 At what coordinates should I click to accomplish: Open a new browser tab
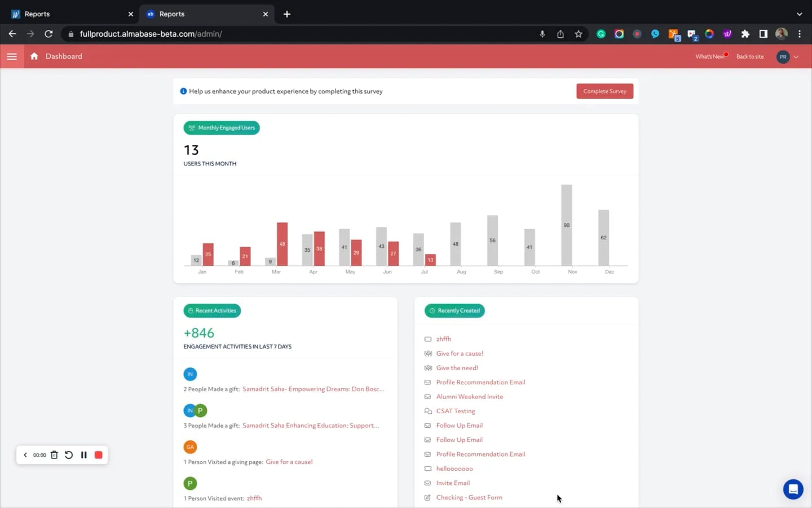click(x=287, y=14)
